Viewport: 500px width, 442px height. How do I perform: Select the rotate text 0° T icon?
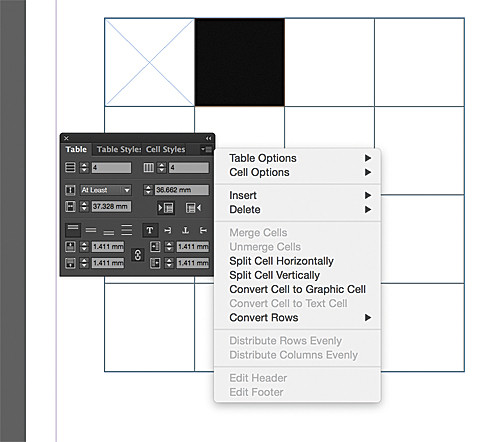[x=150, y=230]
